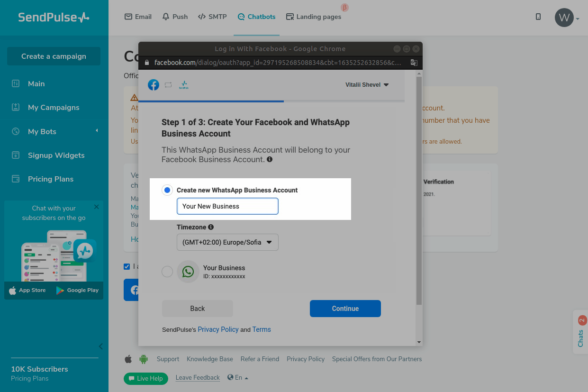588x392 pixels.
Task: Open the Timezone dropdown Europe/Sofia
Action: 227,242
